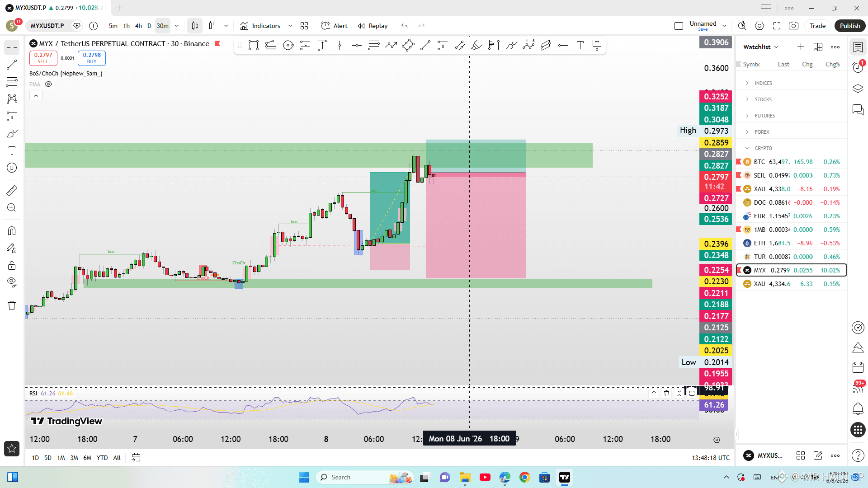Viewport: 868px width, 488px height.
Task: Toggle the layout select checkbox square
Action: point(679,26)
